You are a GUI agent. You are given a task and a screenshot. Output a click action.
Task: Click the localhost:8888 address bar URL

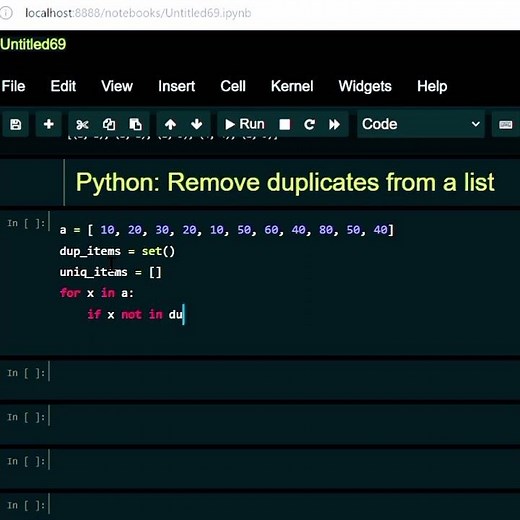[138, 13]
